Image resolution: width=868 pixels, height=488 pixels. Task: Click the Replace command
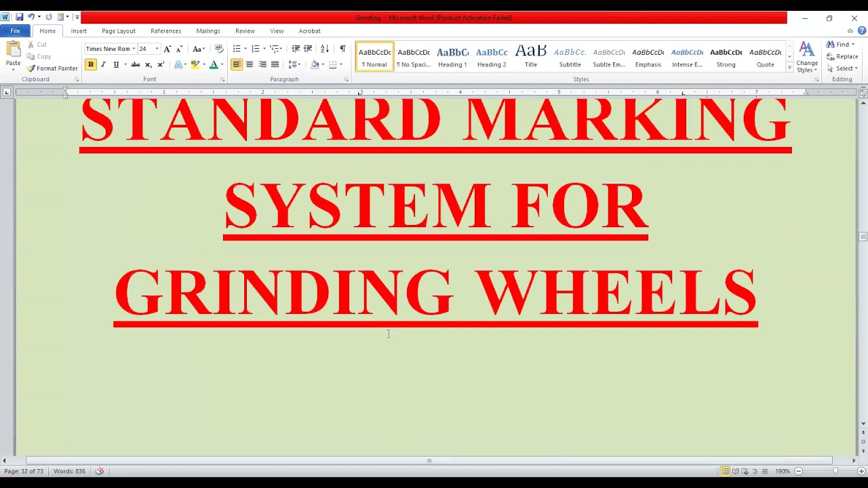pyautogui.click(x=842, y=57)
